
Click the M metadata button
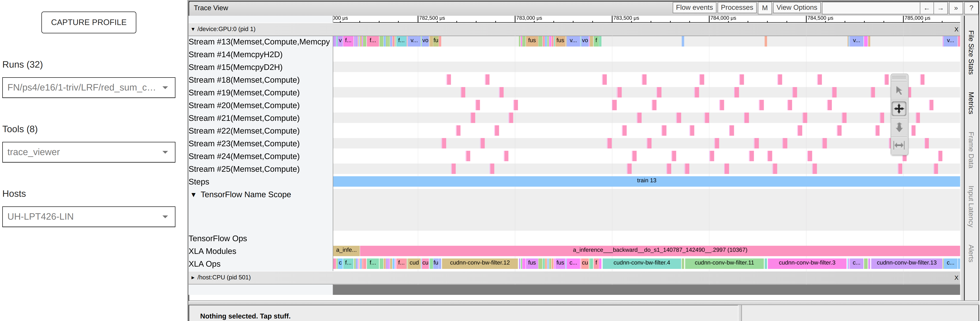point(765,8)
